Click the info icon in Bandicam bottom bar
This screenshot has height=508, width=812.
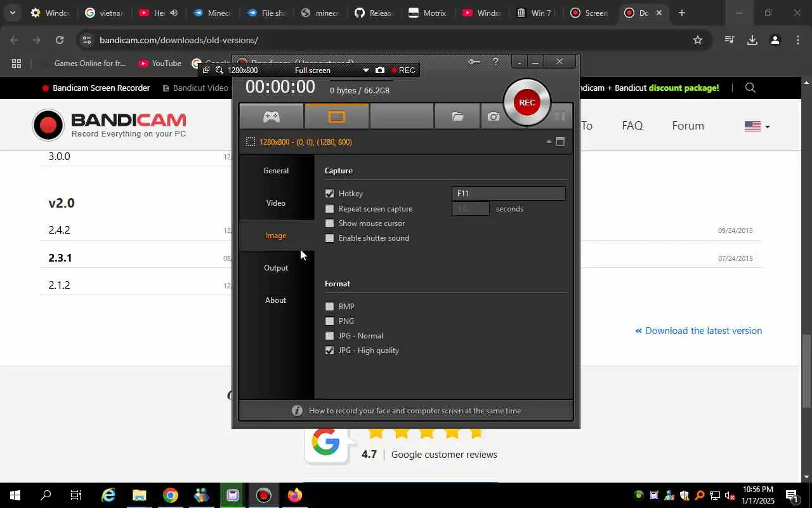pos(297,411)
